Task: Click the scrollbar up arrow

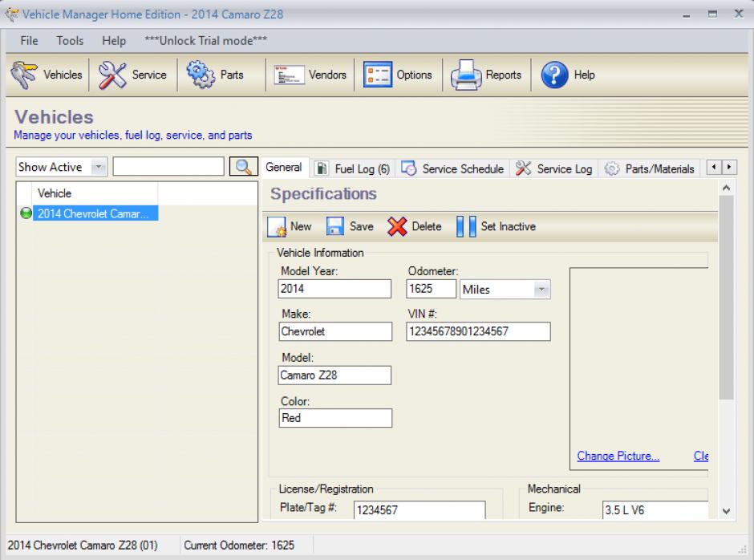Action: (x=726, y=188)
